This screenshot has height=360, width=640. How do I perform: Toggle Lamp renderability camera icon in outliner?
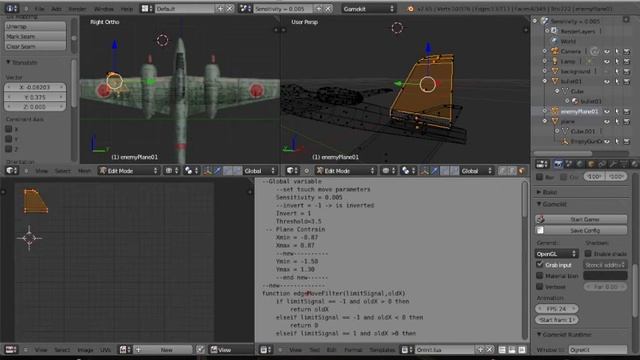pyautogui.click(x=627, y=61)
